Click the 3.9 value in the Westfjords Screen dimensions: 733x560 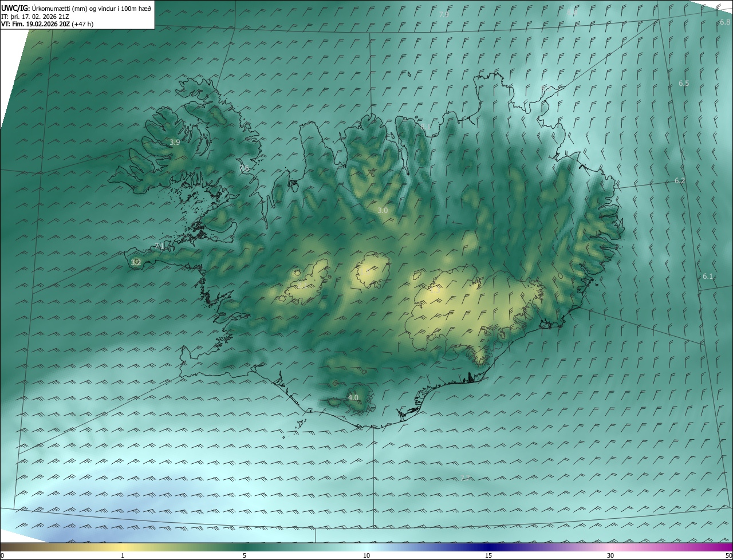point(175,142)
